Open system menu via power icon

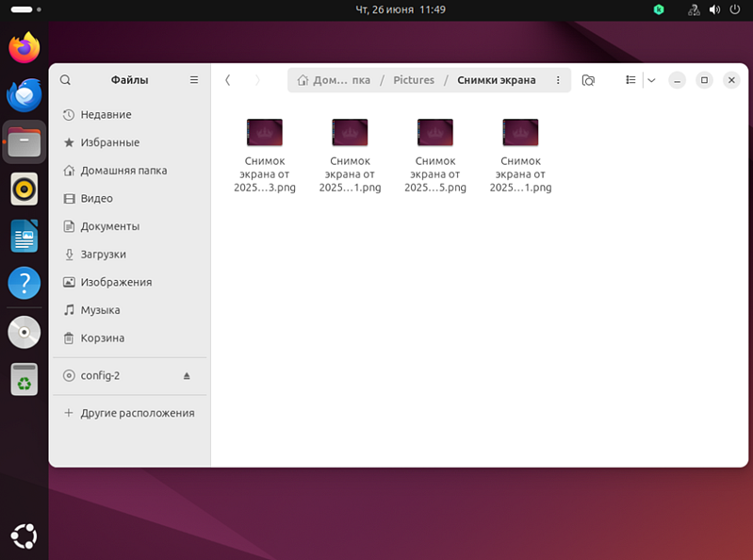(735, 9)
